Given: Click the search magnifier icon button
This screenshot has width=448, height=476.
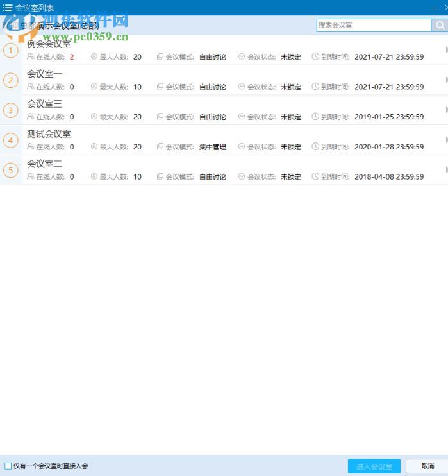Looking at the screenshot, I should tap(440, 25).
